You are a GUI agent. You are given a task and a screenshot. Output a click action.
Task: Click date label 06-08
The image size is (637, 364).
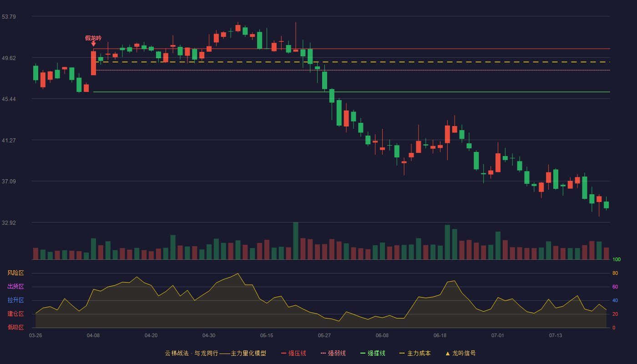pyautogui.click(x=382, y=335)
